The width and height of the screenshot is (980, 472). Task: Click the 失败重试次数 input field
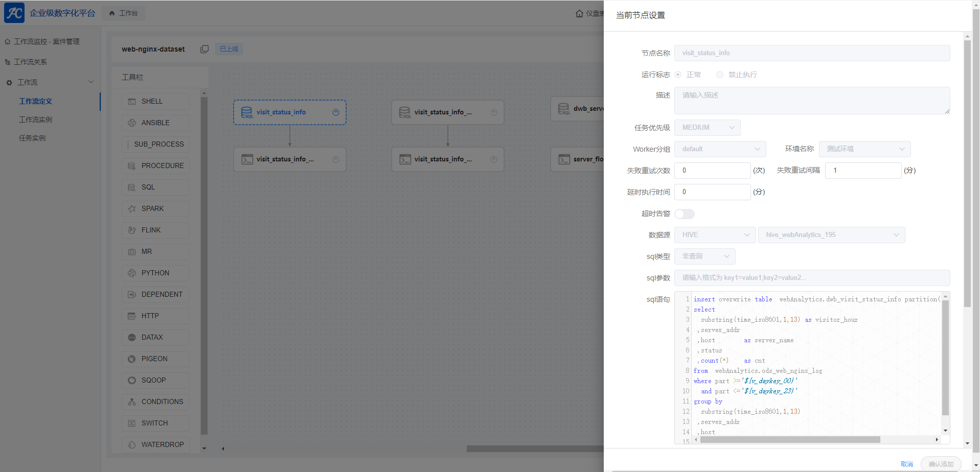[x=712, y=171]
